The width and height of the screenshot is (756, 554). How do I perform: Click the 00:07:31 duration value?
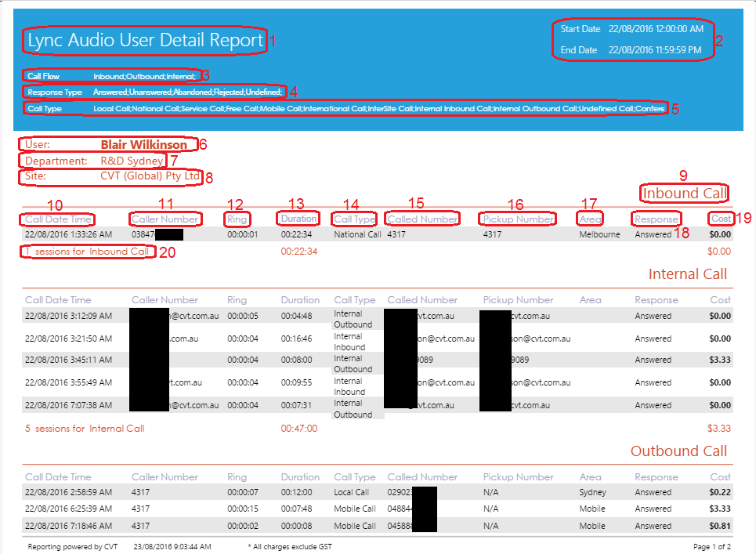(x=296, y=405)
